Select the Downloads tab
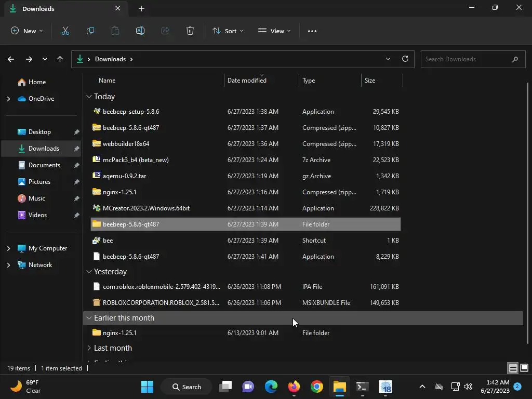 66,9
